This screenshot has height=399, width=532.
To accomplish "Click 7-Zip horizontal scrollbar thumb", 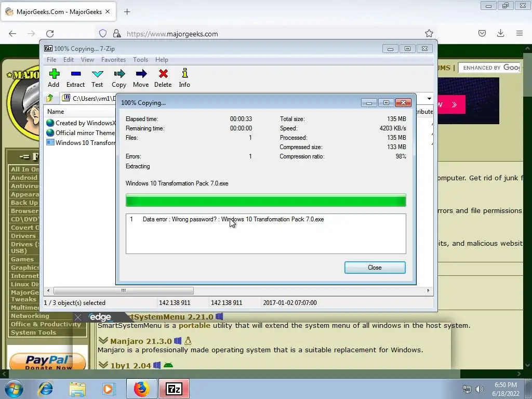I will [x=124, y=291].
